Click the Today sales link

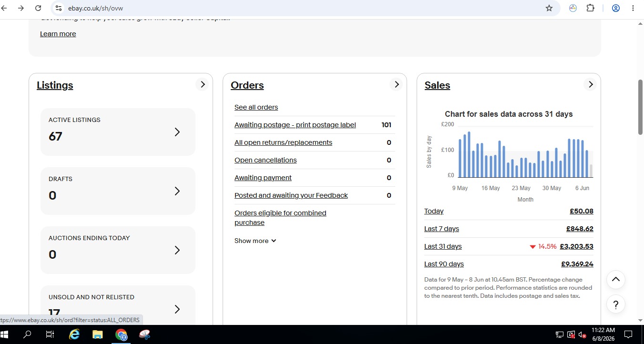(434, 211)
